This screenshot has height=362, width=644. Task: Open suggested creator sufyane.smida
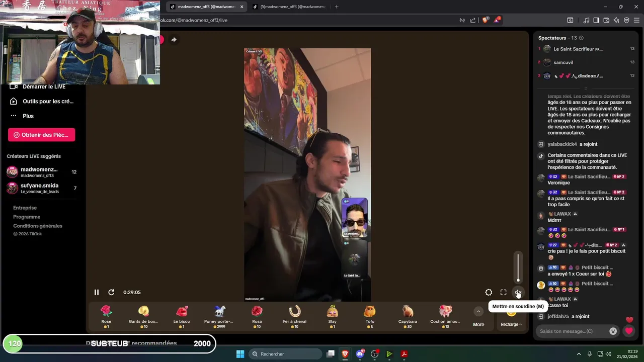coord(41,188)
